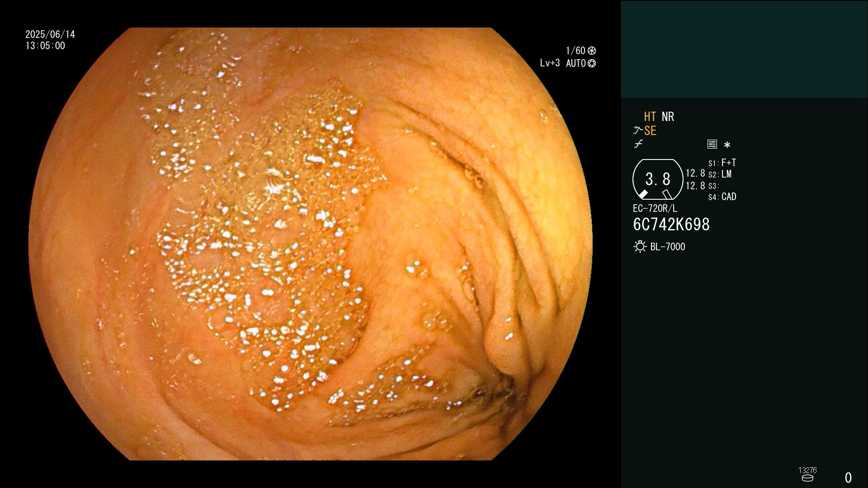Click the empty S3 switch label
The height and width of the screenshot is (488, 868).
coord(714,186)
